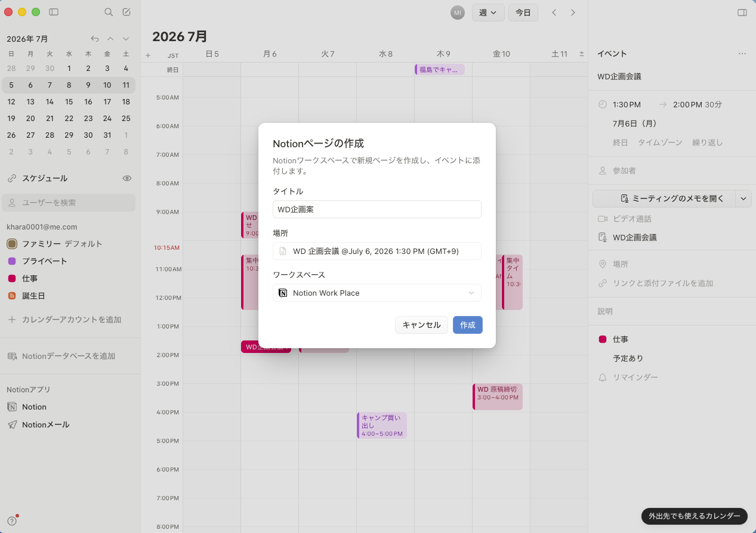The image size is (756, 533).
Task: Click the ユーザーを検索 search field
Action: tap(69, 203)
